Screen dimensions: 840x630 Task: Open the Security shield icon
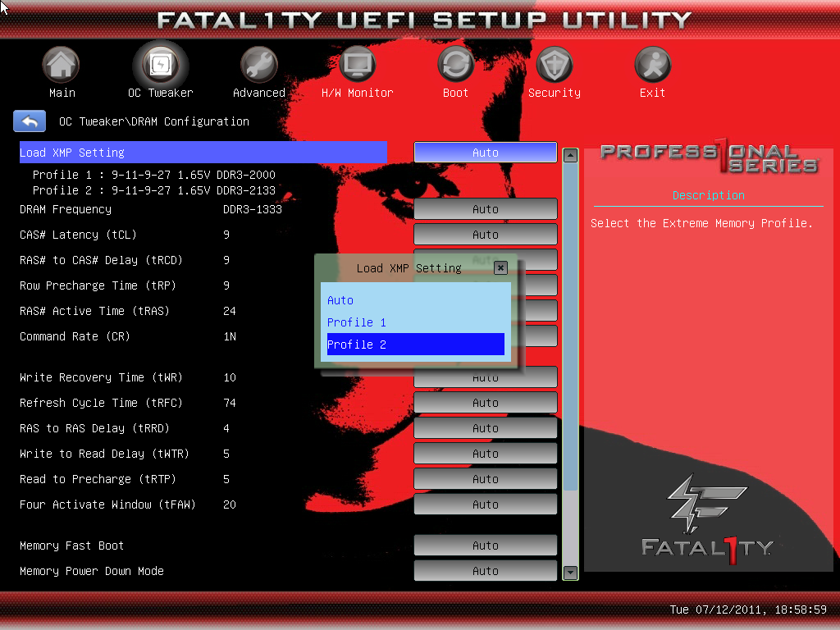[x=555, y=65]
